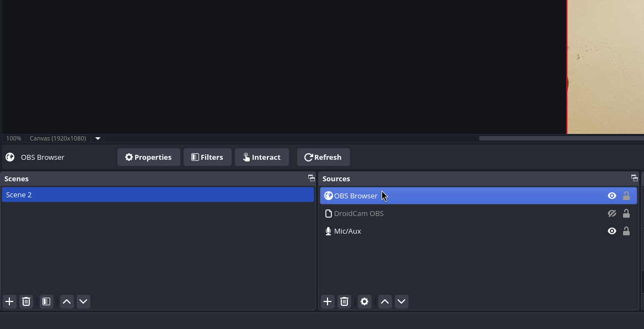This screenshot has width=644, height=329.
Task: Click the globe icon beside OBS Browser label
Action: point(10,157)
